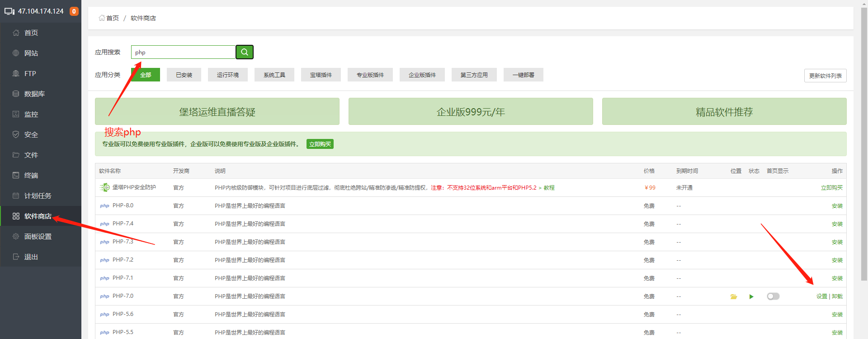The height and width of the screenshot is (339, 868).
Task: Toggle PHP-7.0 homepage display switch
Action: coord(773,296)
